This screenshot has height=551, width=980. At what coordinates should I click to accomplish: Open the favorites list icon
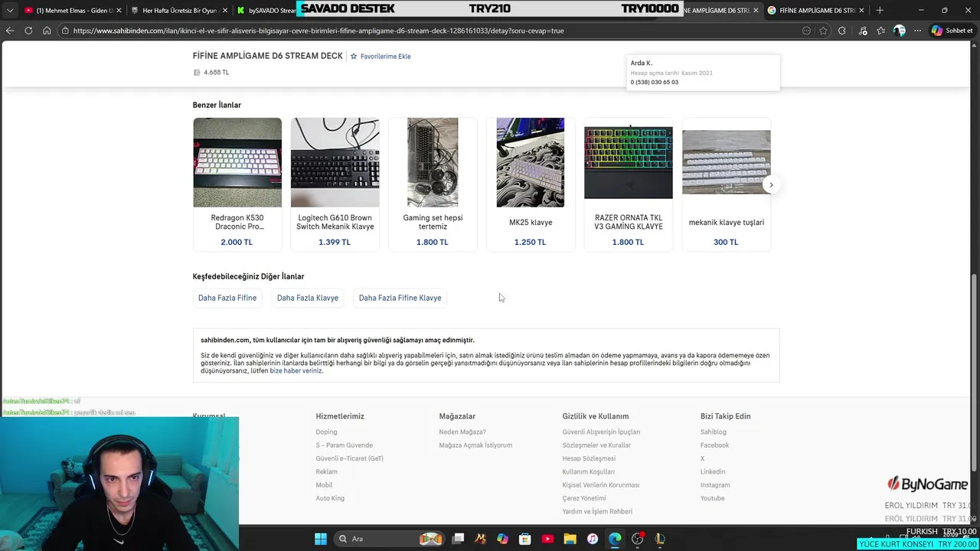(x=880, y=31)
